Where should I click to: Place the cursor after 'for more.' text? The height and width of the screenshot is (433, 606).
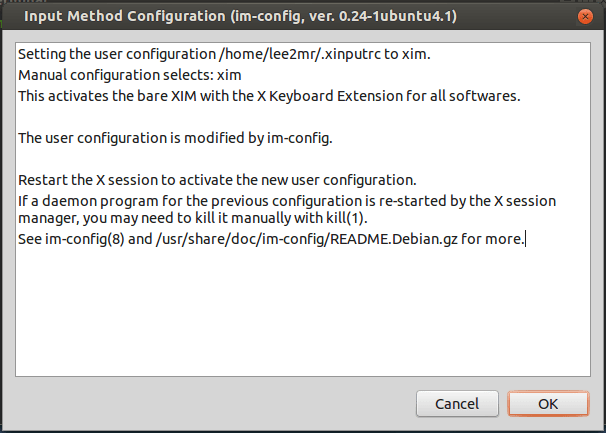[525, 238]
